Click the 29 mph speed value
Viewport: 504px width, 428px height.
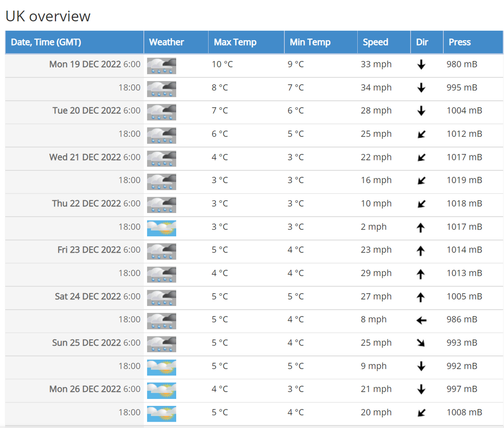pos(376,273)
